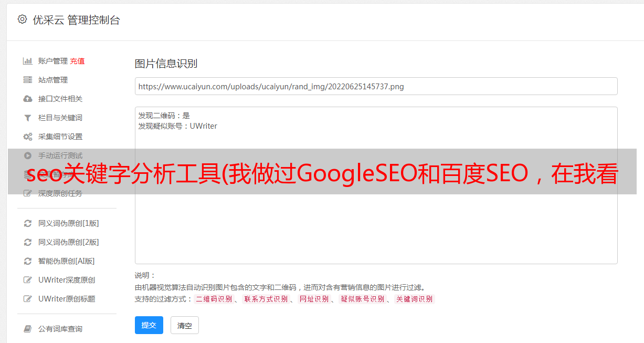Click the book icon for 公有词库查询
The height and width of the screenshot is (343, 644).
point(28,329)
